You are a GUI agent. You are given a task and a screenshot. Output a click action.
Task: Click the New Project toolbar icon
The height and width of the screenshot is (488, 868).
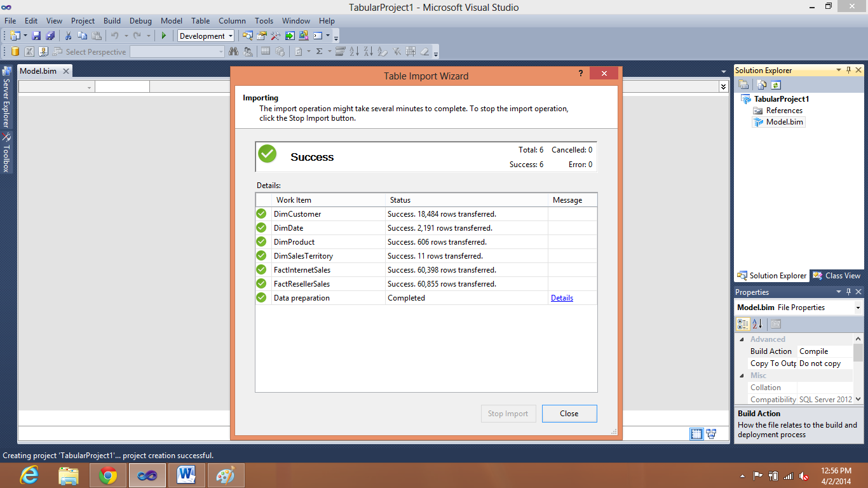15,36
